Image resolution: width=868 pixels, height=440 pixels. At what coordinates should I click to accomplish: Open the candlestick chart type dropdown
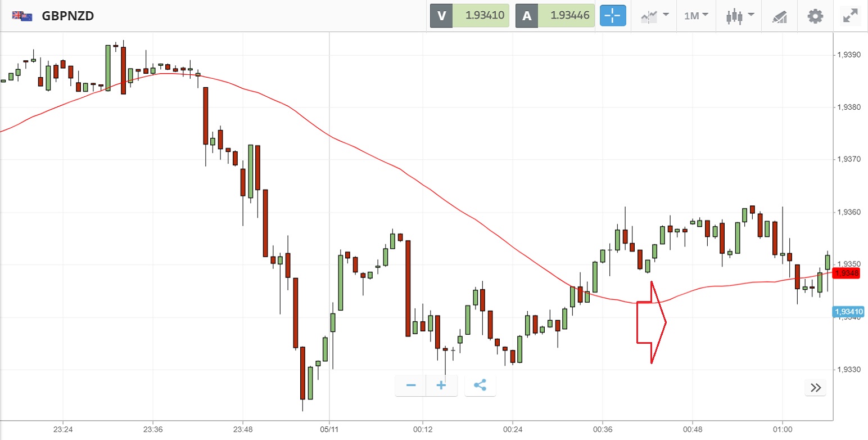(739, 16)
